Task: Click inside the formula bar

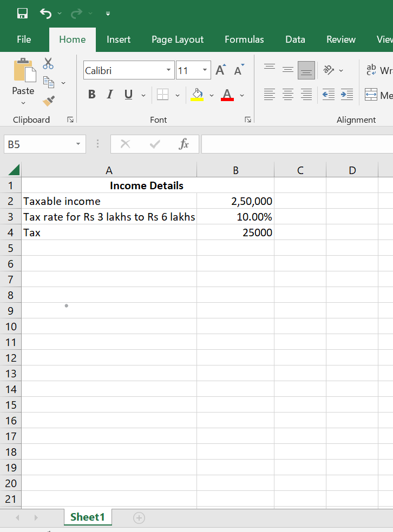Action: 297,144
